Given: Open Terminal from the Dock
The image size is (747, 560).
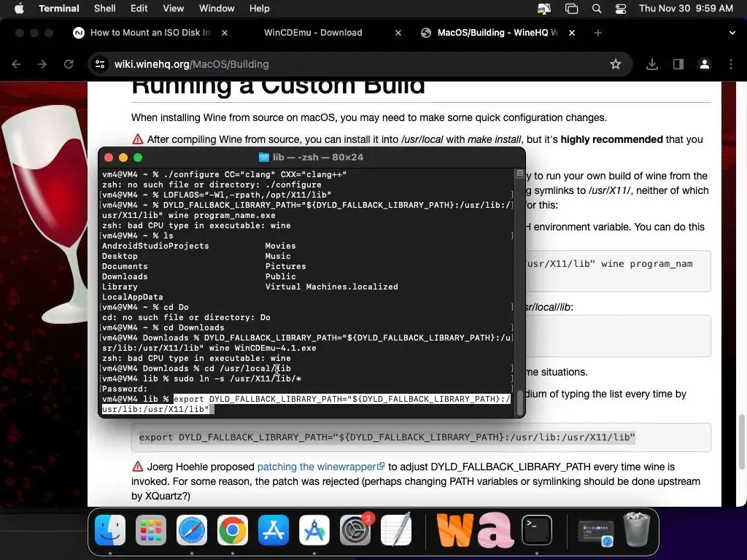Looking at the screenshot, I should point(537,530).
